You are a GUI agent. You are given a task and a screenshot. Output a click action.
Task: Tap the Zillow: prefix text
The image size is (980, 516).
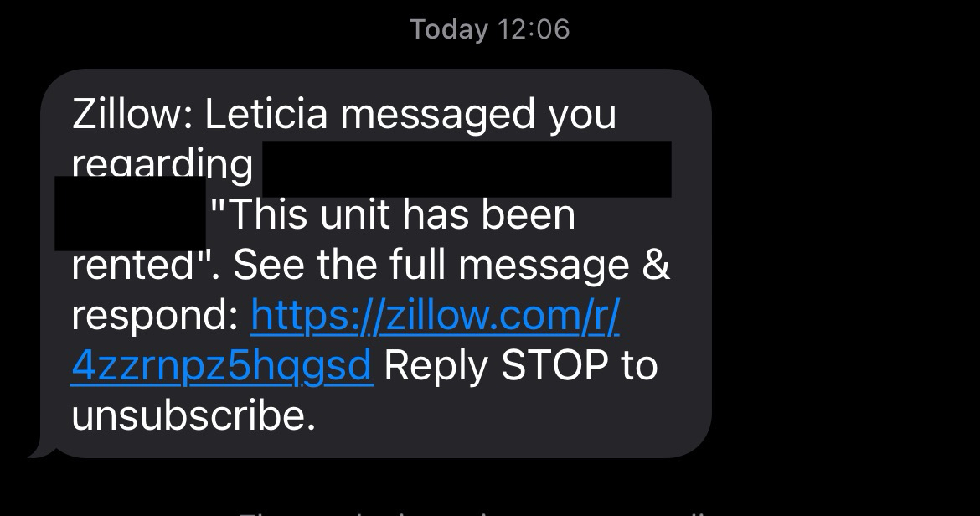point(132,114)
